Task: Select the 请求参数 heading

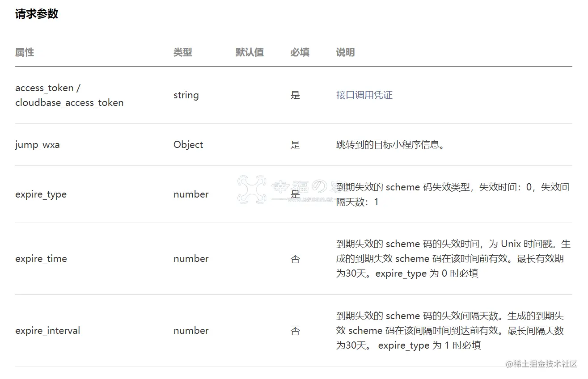Action: coord(37,14)
